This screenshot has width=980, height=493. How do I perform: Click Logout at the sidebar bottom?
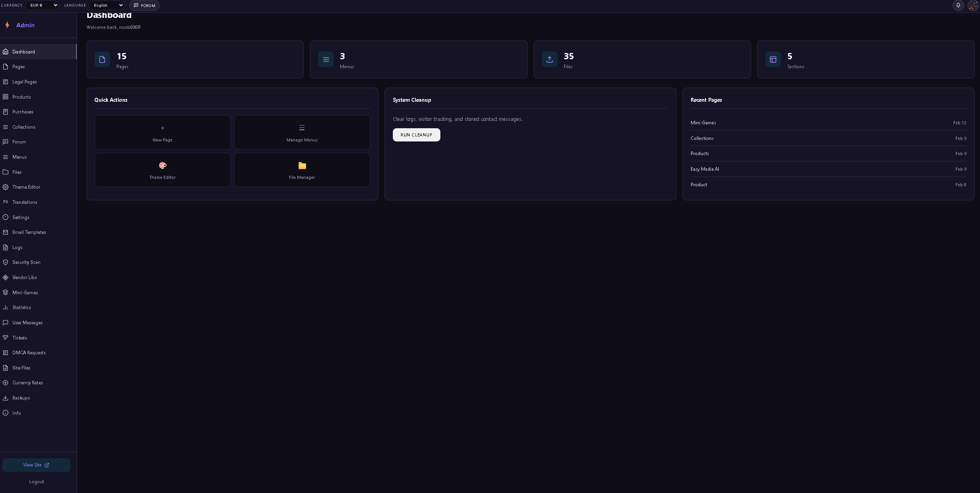(x=36, y=481)
